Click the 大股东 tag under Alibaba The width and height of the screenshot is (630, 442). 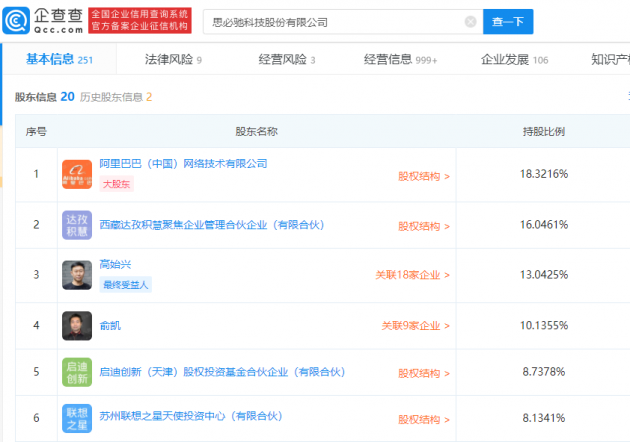click(117, 184)
